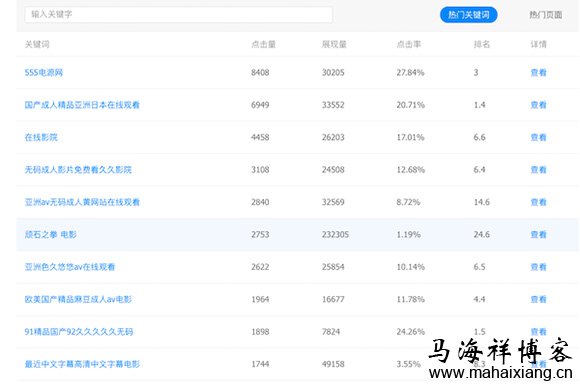Select the 30205 impressions cell

coord(333,73)
